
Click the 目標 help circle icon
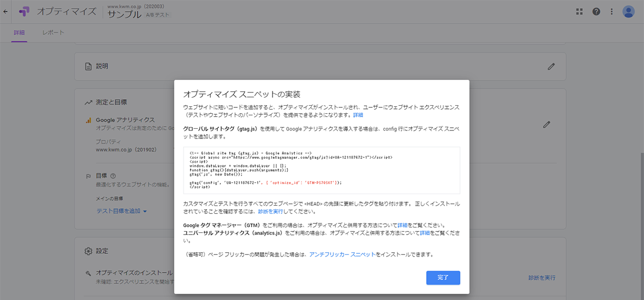click(x=113, y=176)
